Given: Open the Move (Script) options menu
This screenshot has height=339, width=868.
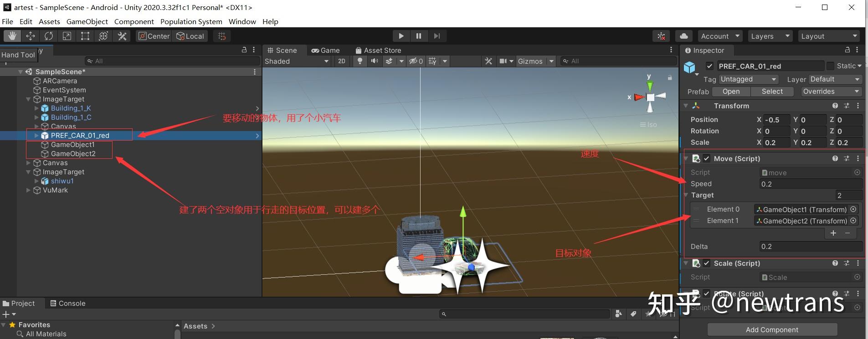Looking at the screenshot, I should pos(858,158).
